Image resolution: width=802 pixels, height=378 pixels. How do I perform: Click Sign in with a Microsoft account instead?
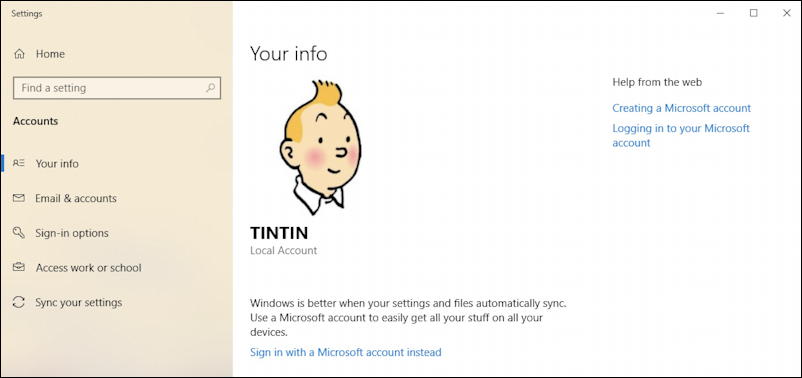pyautogui.click(x=346, y=352)
